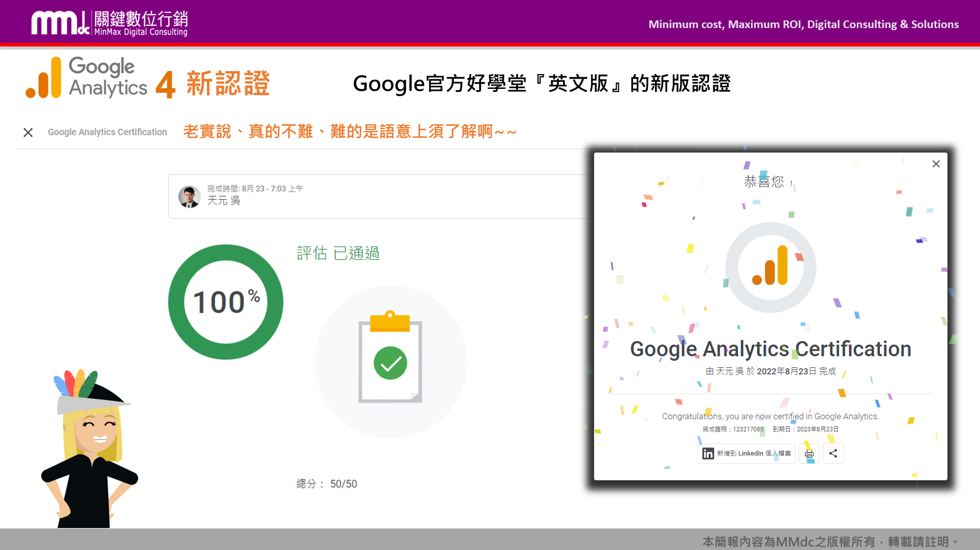This screenshot has height=550, width=980.
Task: Click the 天元 吳 profile photo
Action: [189, 197]
